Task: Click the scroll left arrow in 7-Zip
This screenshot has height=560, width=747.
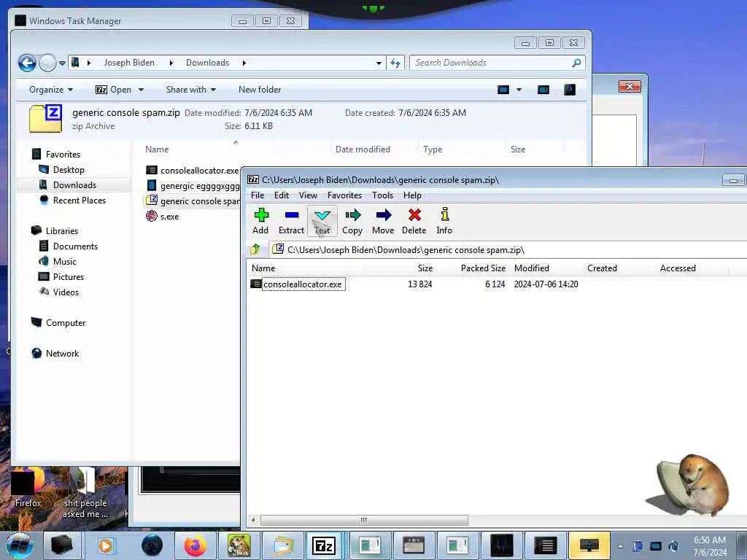Action: coord(253,520)
